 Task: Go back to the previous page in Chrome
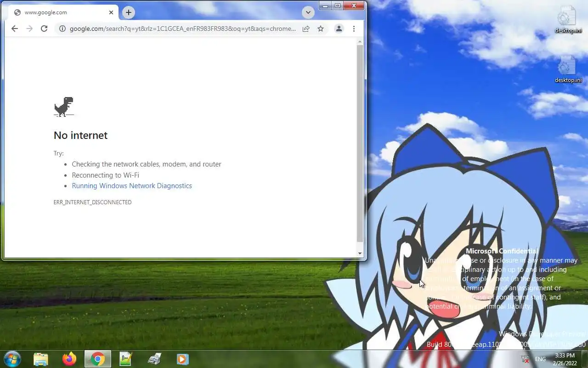15,29
